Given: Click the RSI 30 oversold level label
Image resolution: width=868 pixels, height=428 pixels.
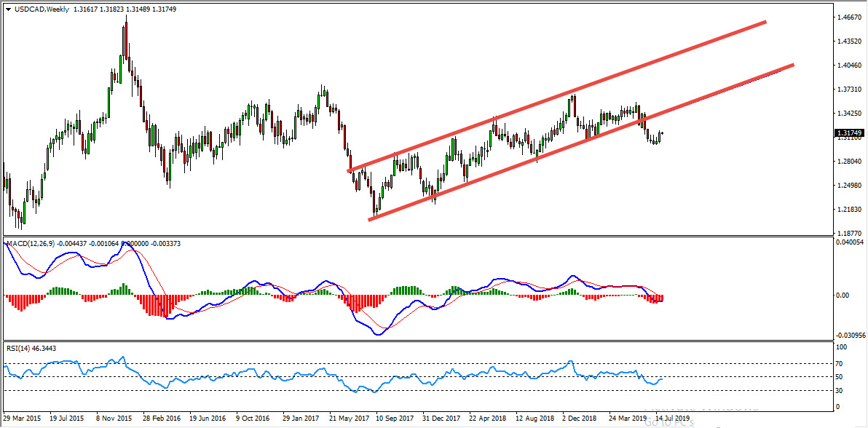Looking at the screenshot, I should pos(840,390).
